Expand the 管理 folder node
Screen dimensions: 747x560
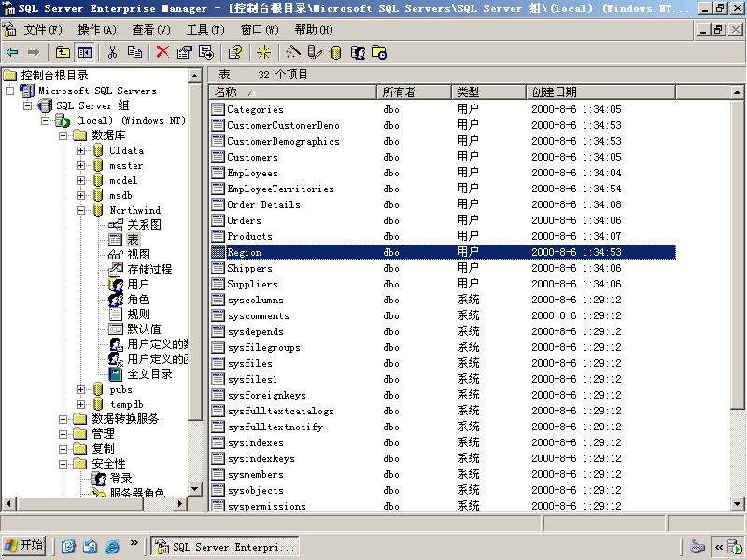[63, 434]
